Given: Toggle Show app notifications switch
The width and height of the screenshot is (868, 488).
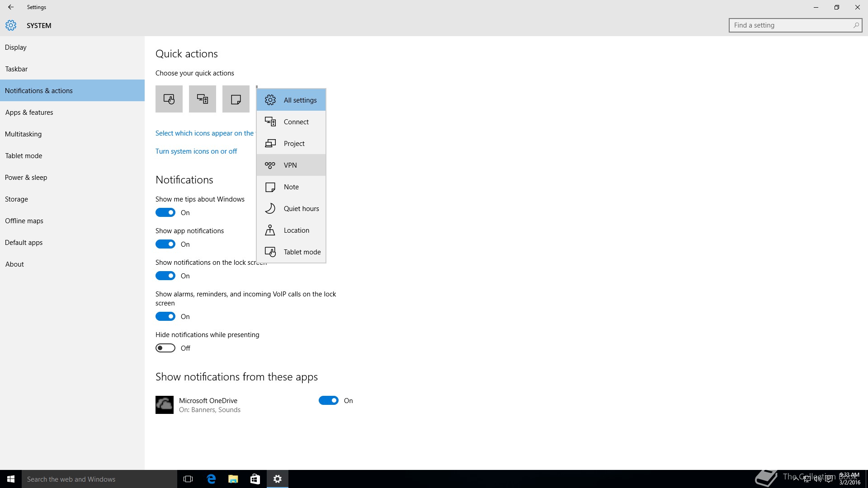Looking at the screenshot, I should [x=165, y=244].
